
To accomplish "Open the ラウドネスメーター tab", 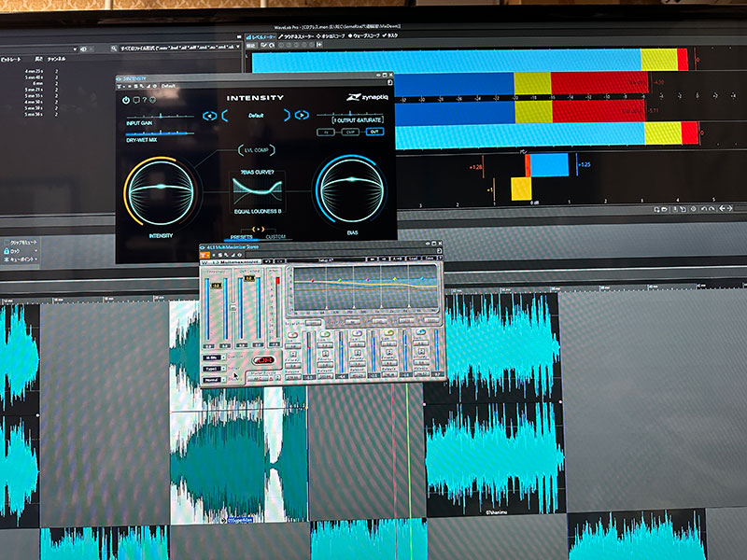I will 296,36.
